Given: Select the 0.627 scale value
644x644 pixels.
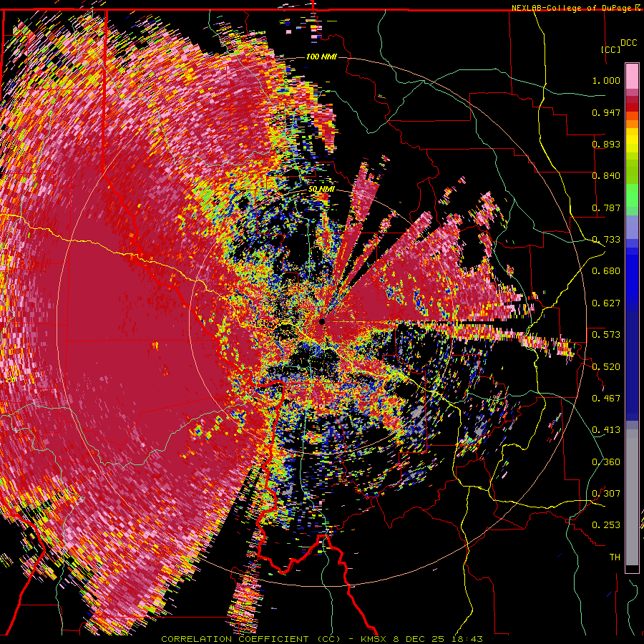Looking at the screenshot, I should [606, 303].
